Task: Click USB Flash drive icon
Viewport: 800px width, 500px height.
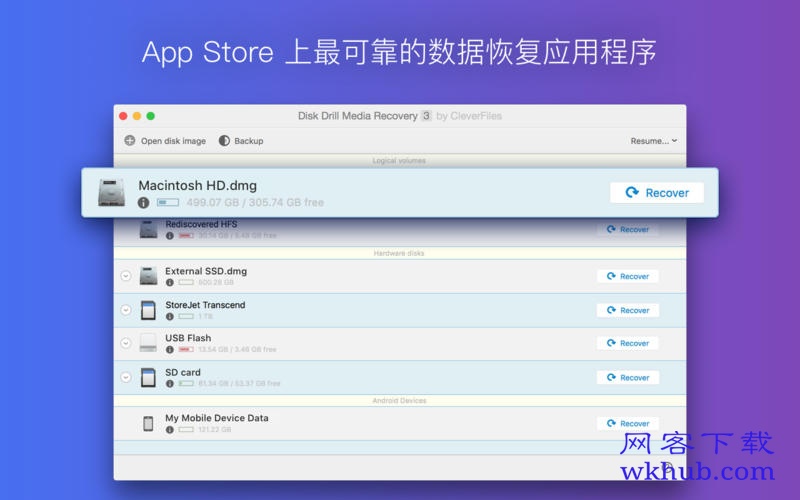Action: pos(148,343)
